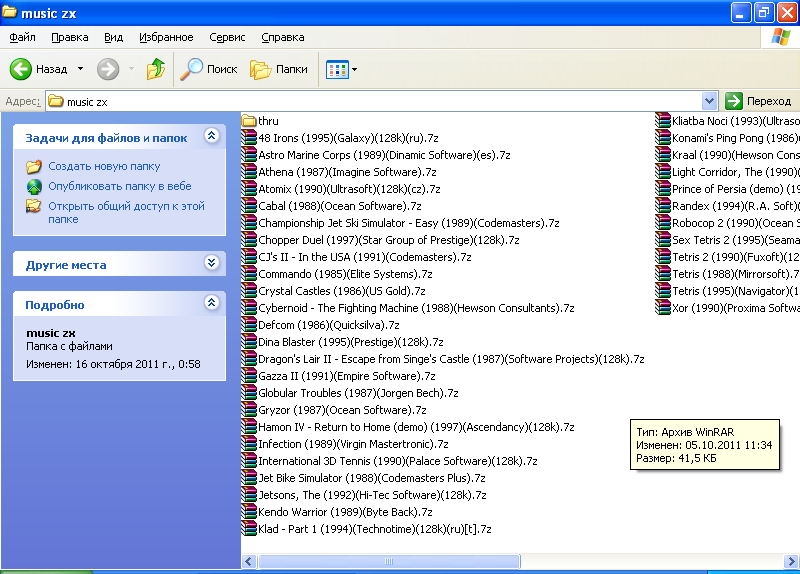Open the Сервис menu

tap(227, 37)
